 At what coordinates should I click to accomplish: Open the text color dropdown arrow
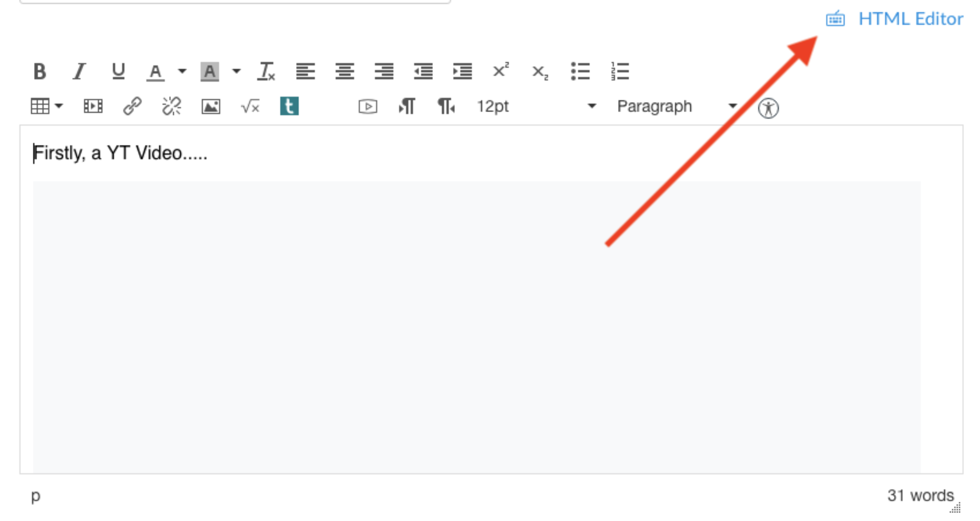point(182,71)
